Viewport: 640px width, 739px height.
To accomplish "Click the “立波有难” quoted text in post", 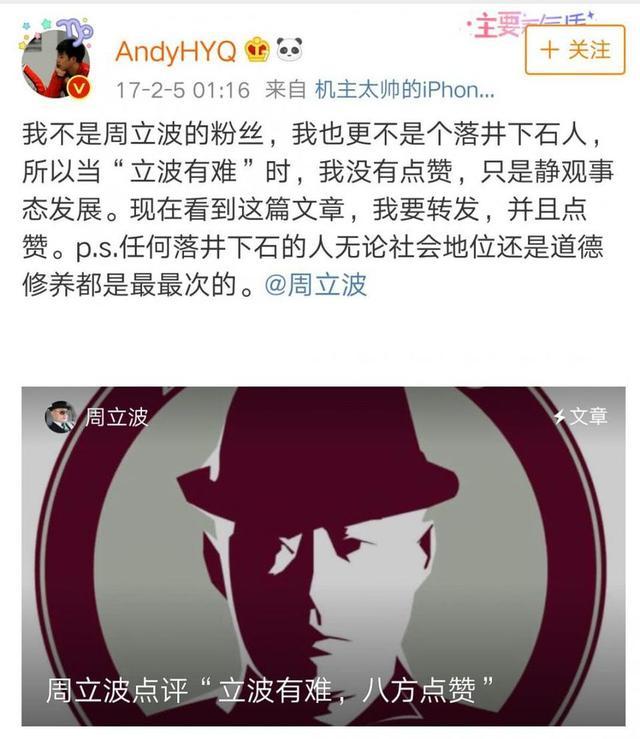I will point(183,172).
